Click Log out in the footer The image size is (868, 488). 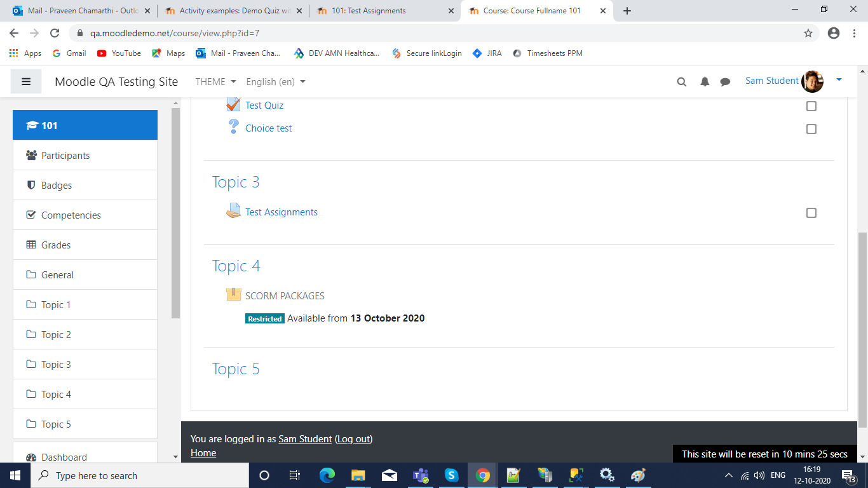click(353, 439)
